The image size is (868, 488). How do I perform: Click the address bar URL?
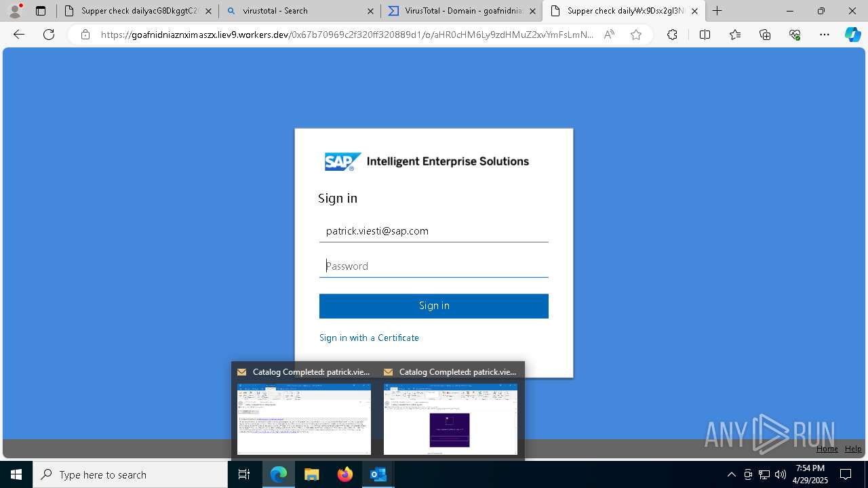pos(347,35)
